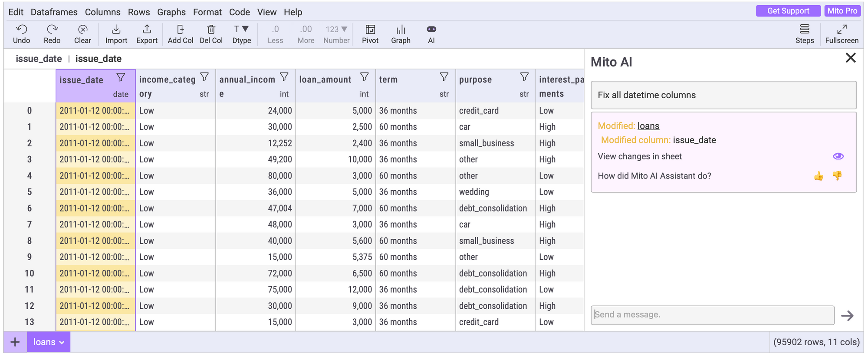Toggle view changes in sheet eye
868x357 pixels.
(x=838, y=156)
